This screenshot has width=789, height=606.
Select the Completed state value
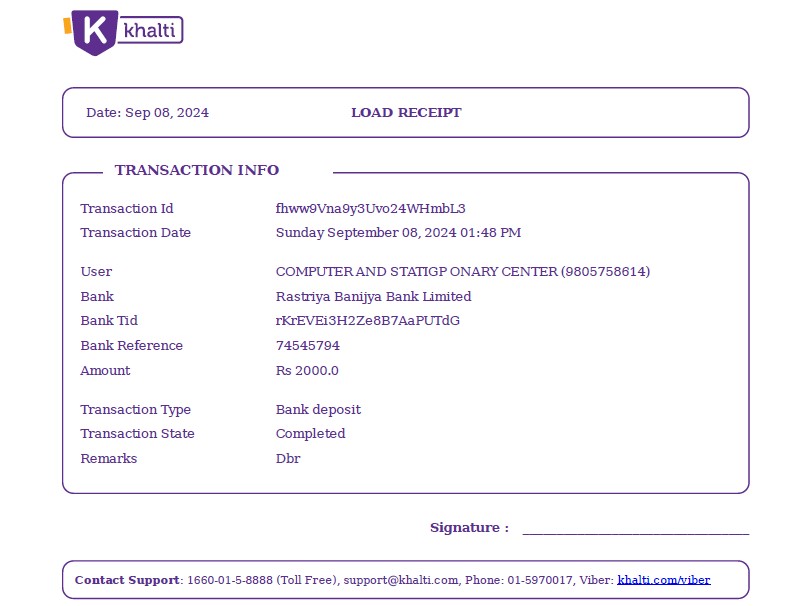[x=310, y=434]
